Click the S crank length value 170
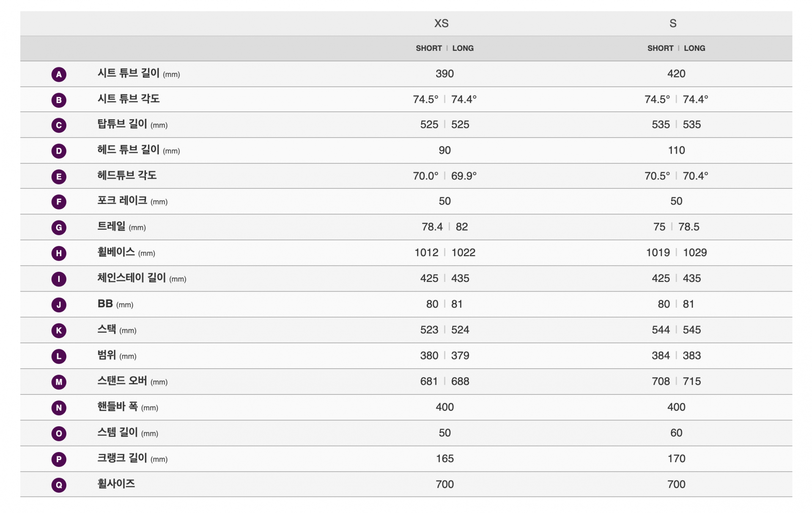812x513 pixels. tap(676, 458)
